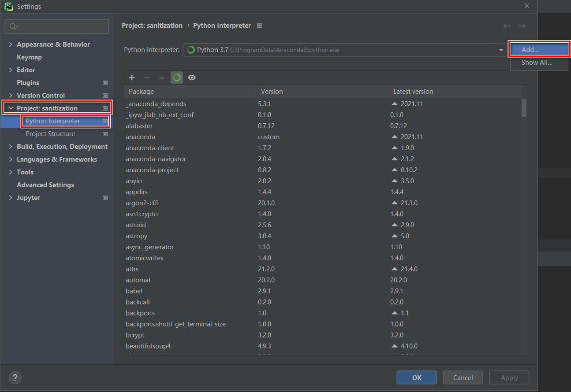Screen dimensions: 571x392
Task: Click the PyCharm logo in the title bar
Action: [x=8, y=7]
